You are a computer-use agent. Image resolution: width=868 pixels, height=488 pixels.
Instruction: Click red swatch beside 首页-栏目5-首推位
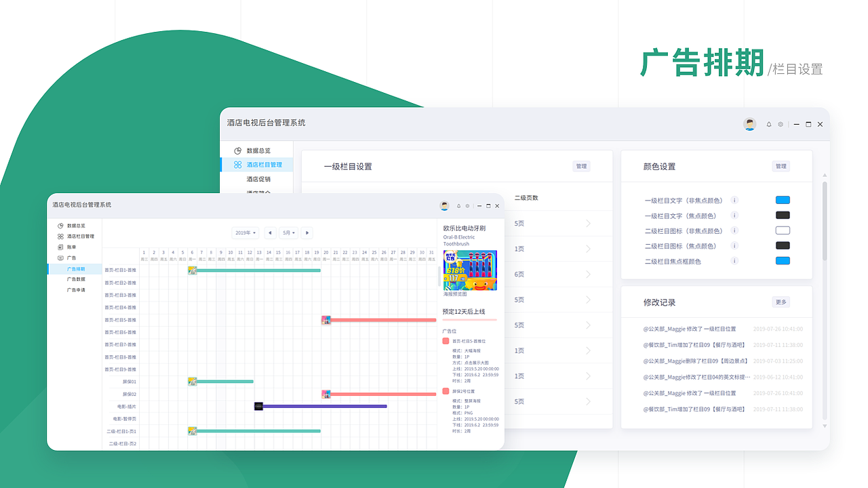[446, 341]
